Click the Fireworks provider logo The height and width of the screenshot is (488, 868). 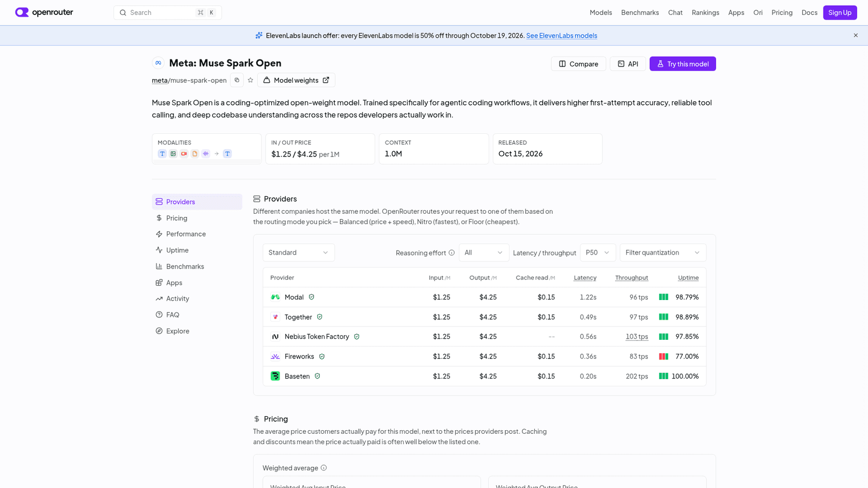tap(275, 356)
